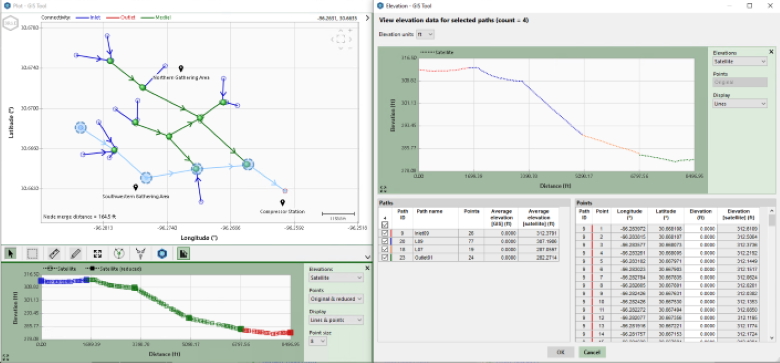Click the circular green merge nodes icon
Image resolution: width=780 pixels, height=363 pixels.
tap(118, 254)
